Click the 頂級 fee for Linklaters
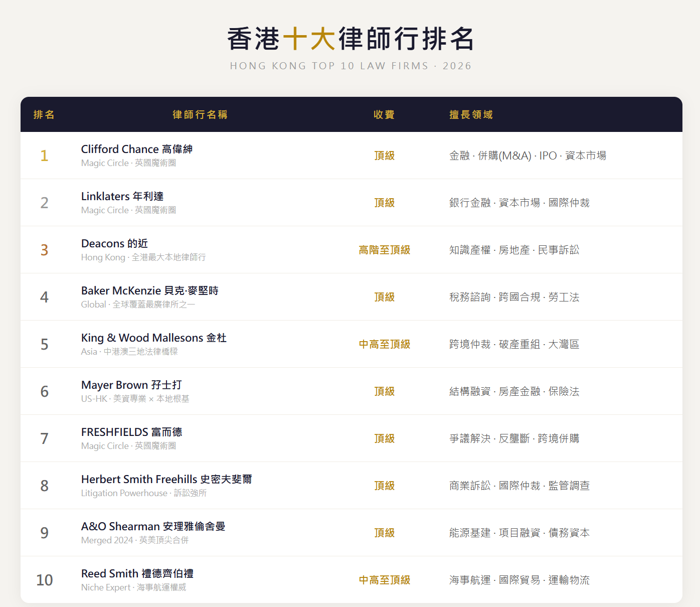 click(385, 203)
